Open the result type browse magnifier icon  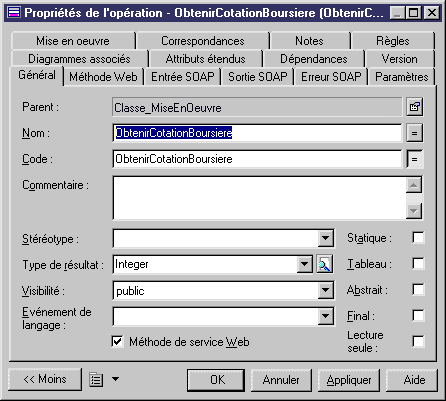tap(324, 265)
